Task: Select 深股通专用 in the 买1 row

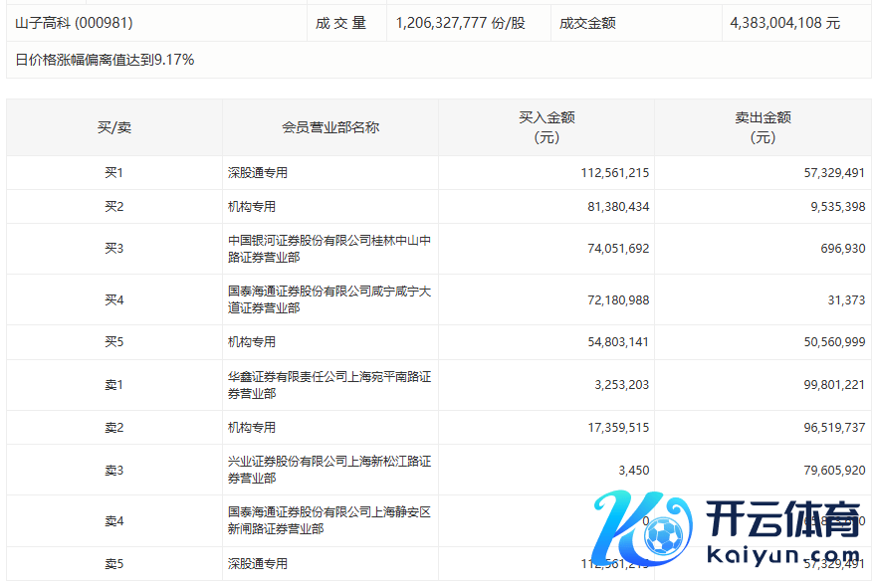Action: tap(258, 173)
